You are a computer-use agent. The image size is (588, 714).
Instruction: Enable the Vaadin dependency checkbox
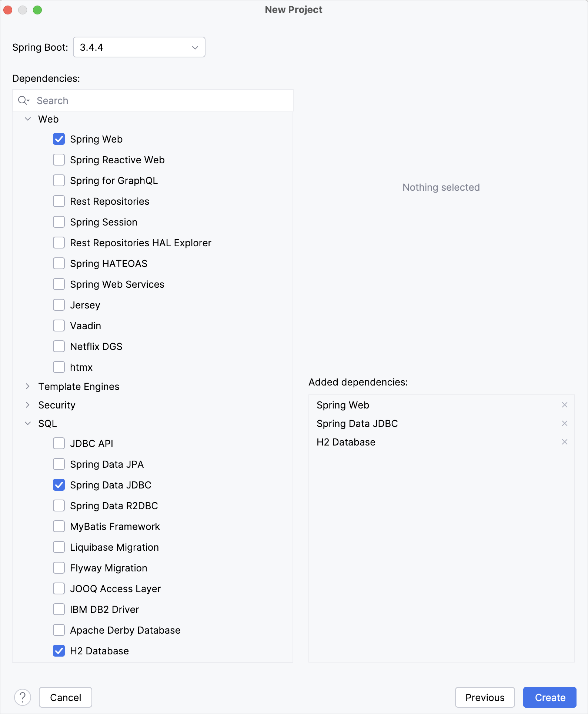[x=59, y=326]
